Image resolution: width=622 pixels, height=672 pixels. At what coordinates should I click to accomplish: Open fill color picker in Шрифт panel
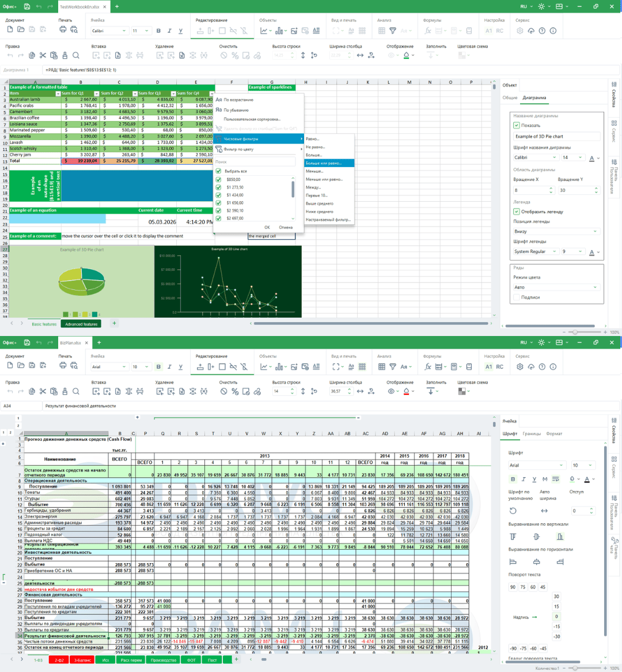click(572, 479)
